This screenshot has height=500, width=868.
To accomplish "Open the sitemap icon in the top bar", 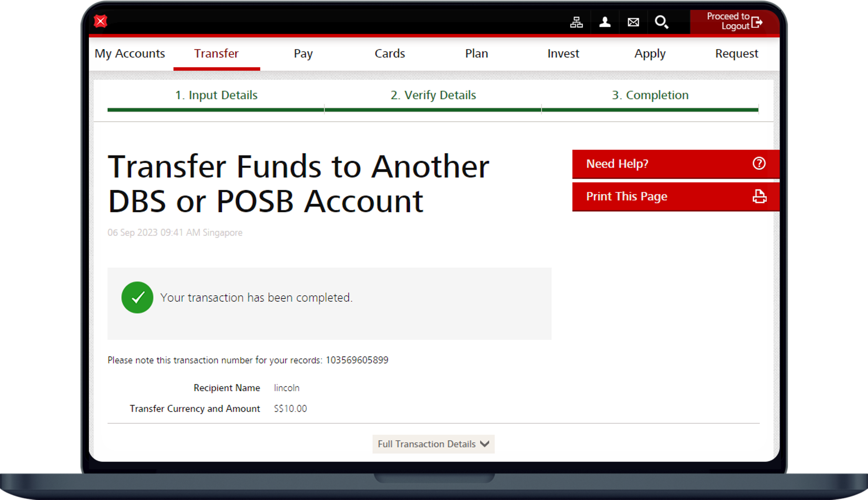I will coord(576,22).
